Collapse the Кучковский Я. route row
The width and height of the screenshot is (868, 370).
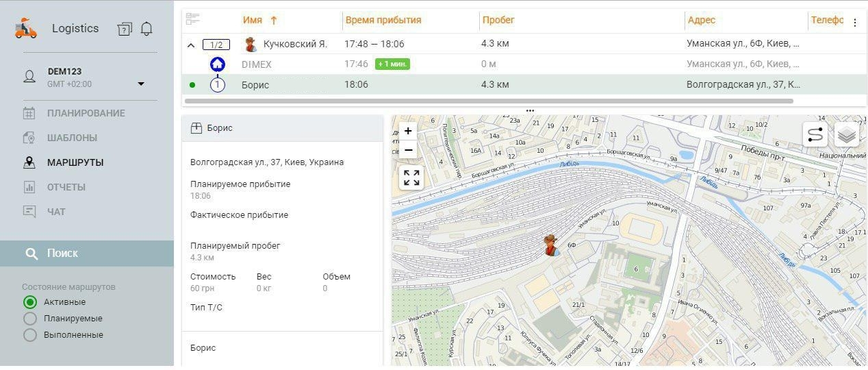pyautogui.click(x=191, y=45)
